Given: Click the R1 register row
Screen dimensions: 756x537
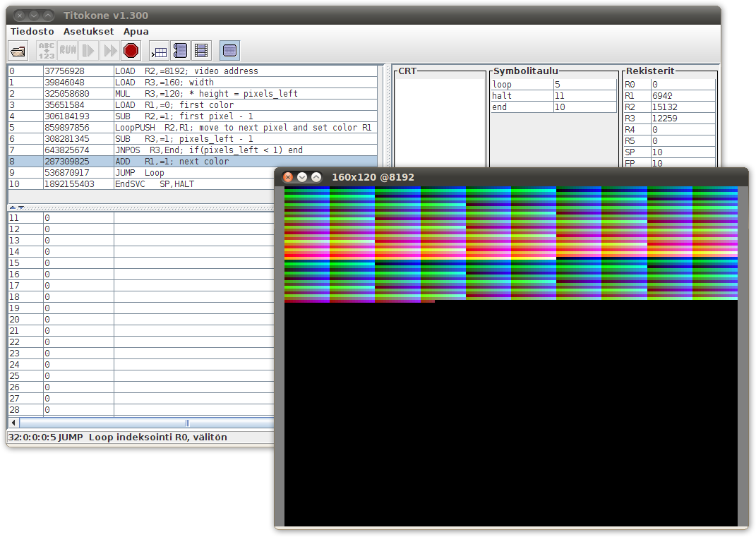Looking at the screenshot, I should [x=669, y=95].
